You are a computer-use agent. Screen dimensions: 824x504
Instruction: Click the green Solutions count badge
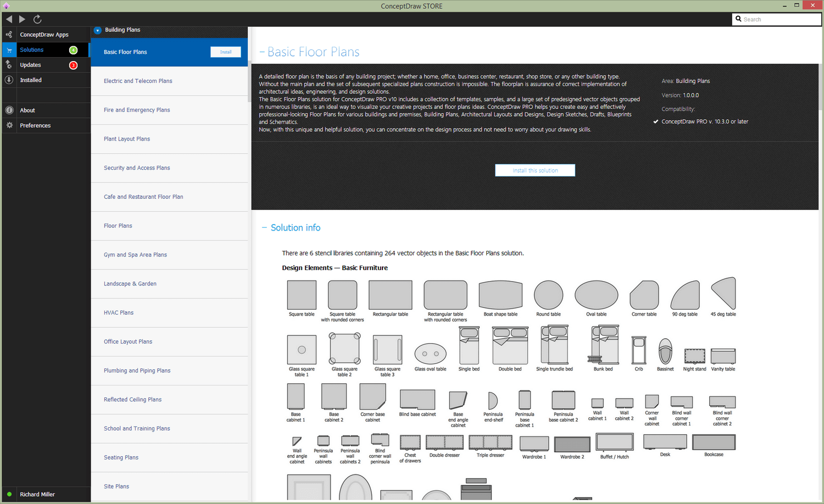pyautogui.click(x=73, y=50)
